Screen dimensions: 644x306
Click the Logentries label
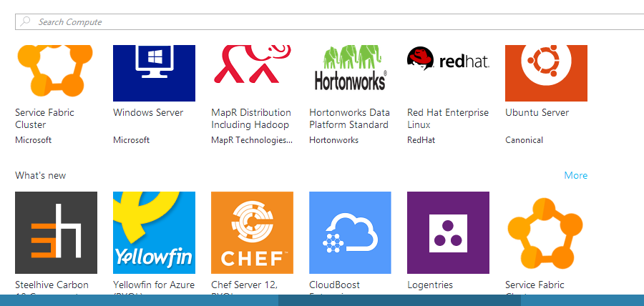430,285
